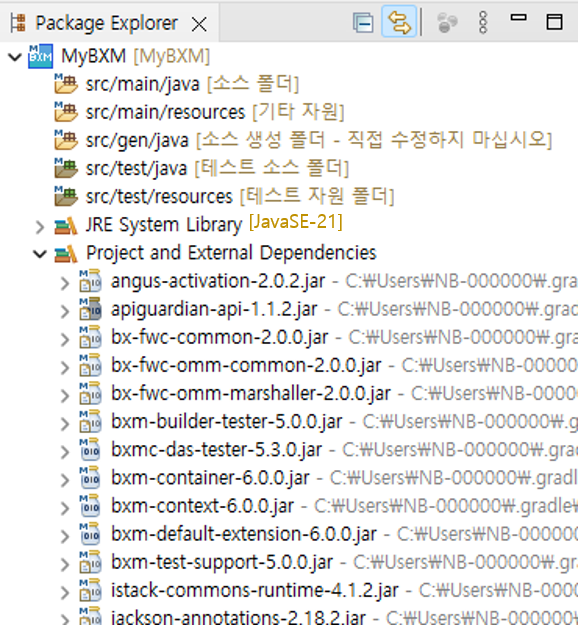
Task: Expand bxm-default-extension-6.0.0.jar
Action: [65, 536]
